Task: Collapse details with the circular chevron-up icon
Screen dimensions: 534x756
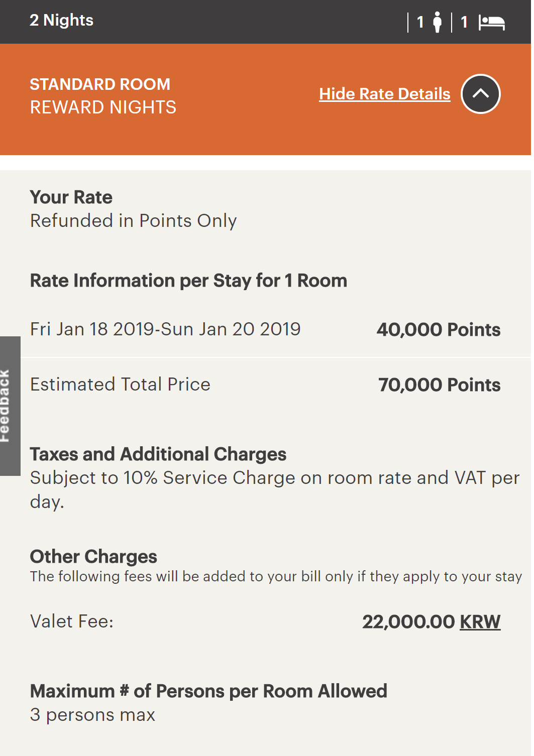Action: click(x=481, y=94)
